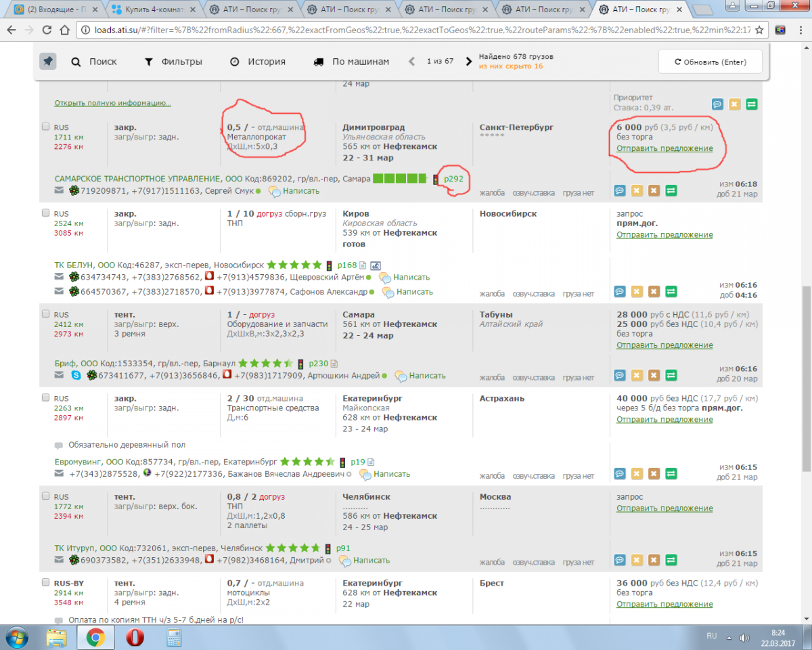Click green arrows icon in ТК Итуруп contact row

pyautogui.click(x=671, y=559)
